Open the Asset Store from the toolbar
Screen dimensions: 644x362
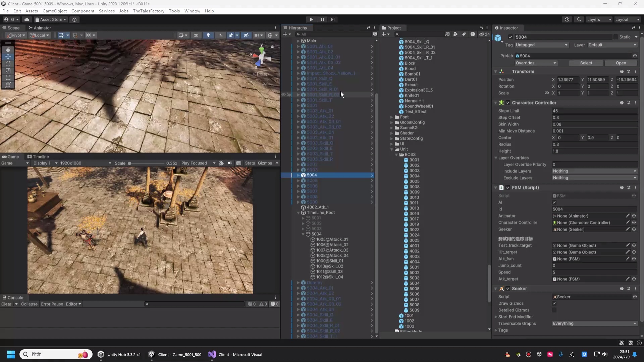coord(50,19)
